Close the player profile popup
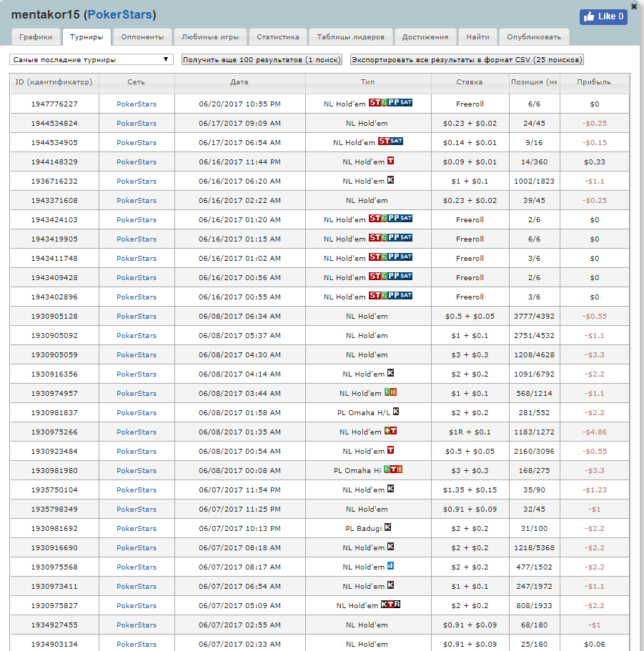This screenshot has width=644, height=651. point(634,6)
